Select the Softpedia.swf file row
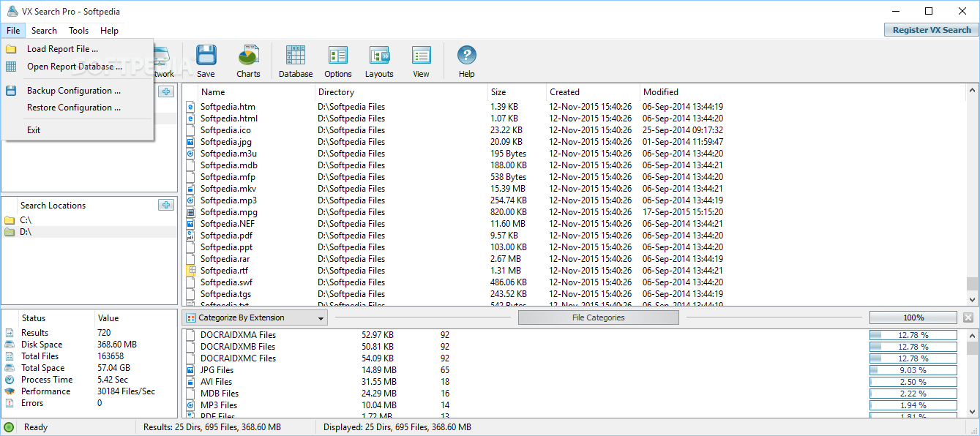Viewport: 980px width, 436px height. coord(574,282)
